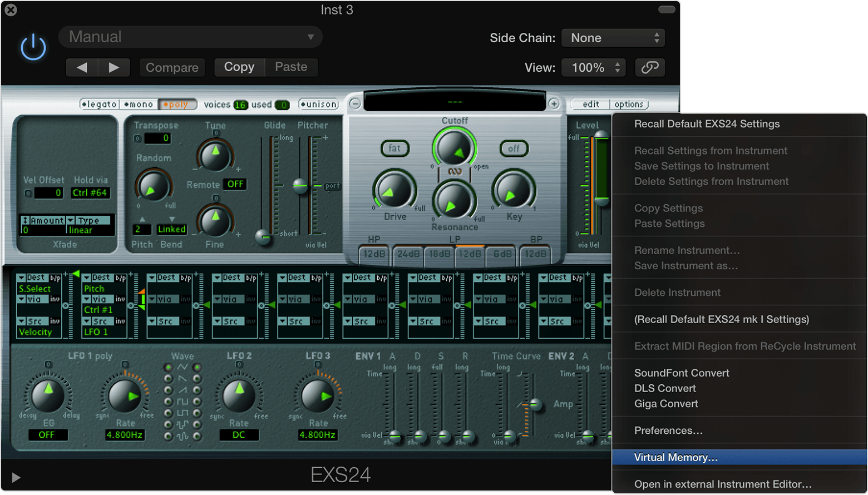Choose Giga Convert menu item

point(739,404)
